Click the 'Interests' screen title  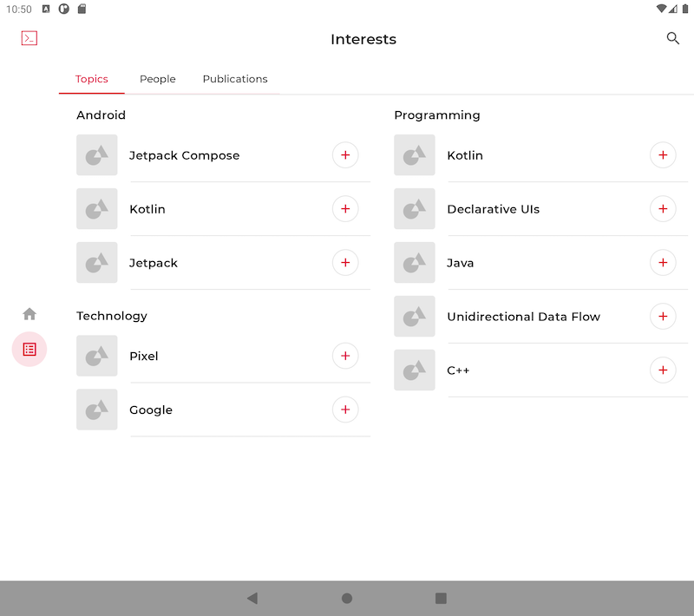[363, 39]
